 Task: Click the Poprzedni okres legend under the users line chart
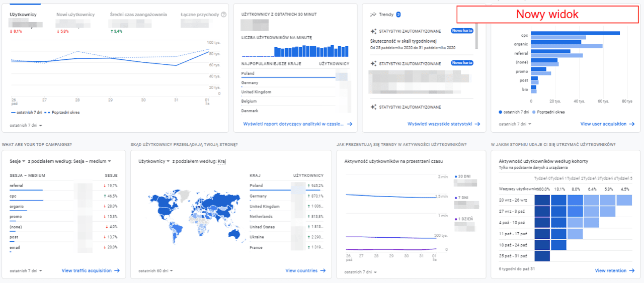(63, 113)
